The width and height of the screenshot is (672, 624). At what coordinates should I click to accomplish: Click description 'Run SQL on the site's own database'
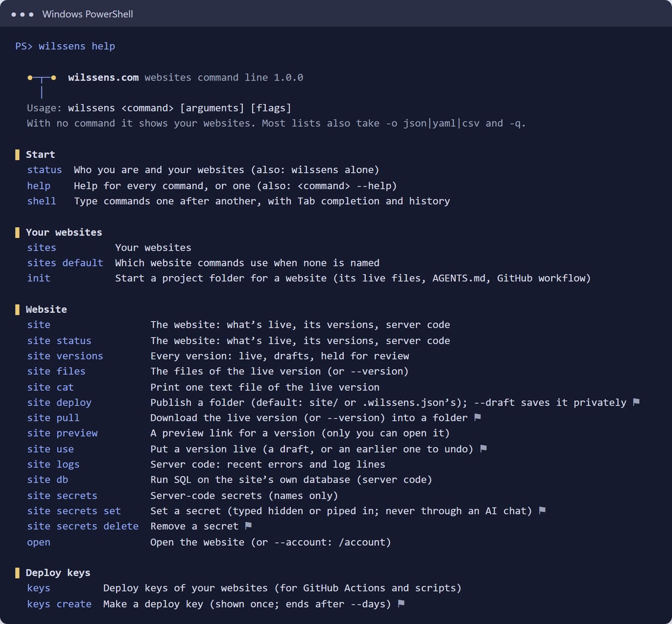pos(291,480)
